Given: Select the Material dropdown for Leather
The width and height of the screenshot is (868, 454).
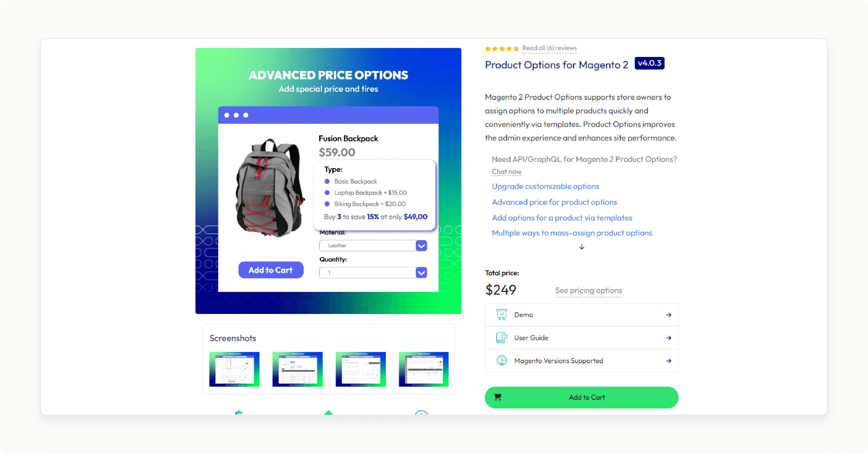Looking at the screenshot, I should (x=372, y=245).
